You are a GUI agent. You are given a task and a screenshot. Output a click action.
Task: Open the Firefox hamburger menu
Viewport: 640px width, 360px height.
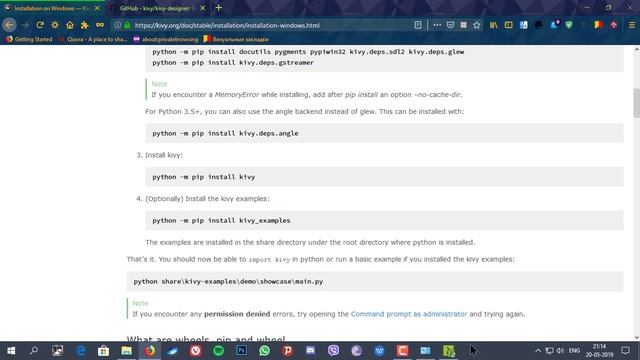(631, 25)
